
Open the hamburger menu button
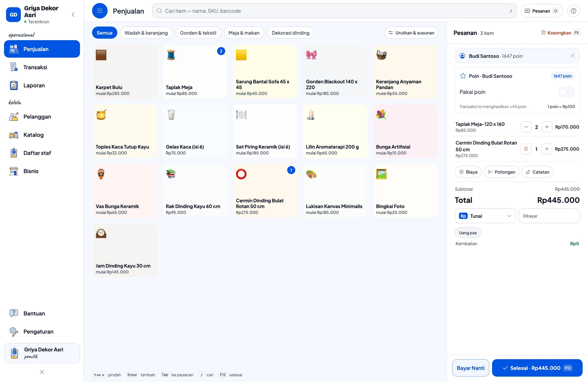[x=99, y=11]
